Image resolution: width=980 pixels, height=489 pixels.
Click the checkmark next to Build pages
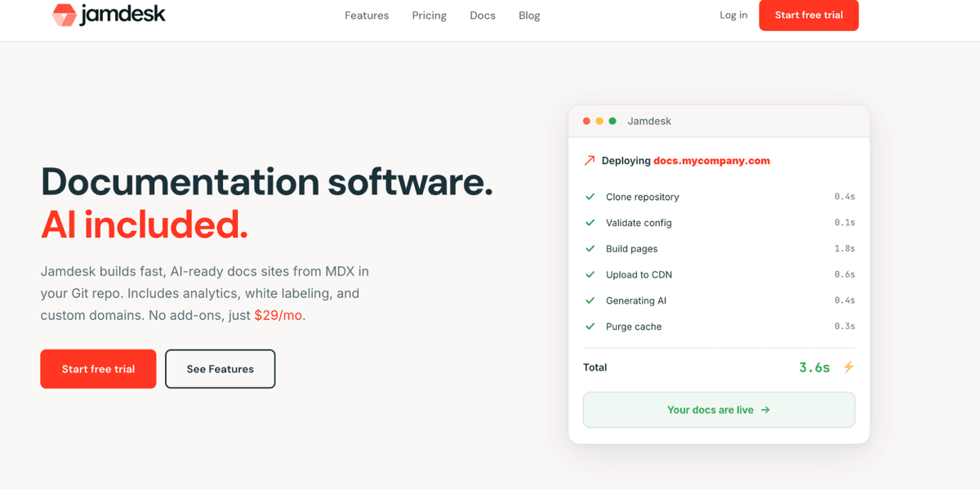tap(590, 248)
